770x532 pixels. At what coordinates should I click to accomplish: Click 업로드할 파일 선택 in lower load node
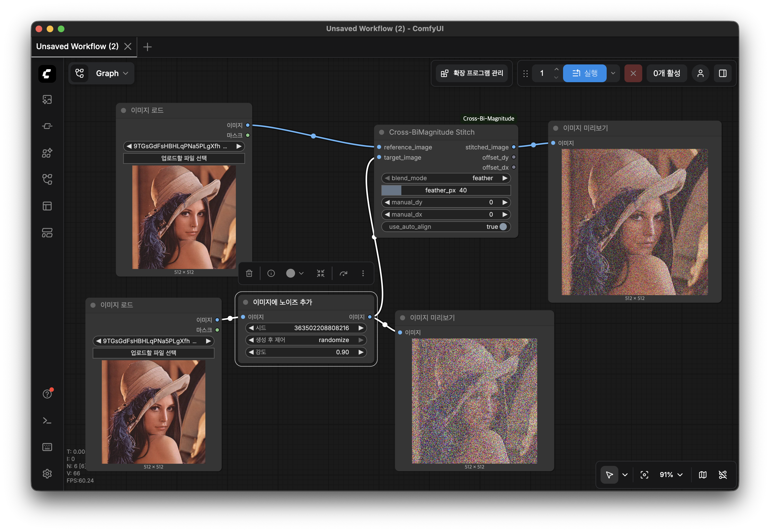(153, 353)
